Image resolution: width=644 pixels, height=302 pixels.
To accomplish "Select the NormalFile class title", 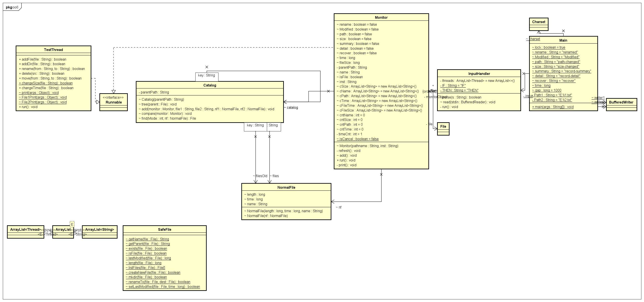I will 286,187.
